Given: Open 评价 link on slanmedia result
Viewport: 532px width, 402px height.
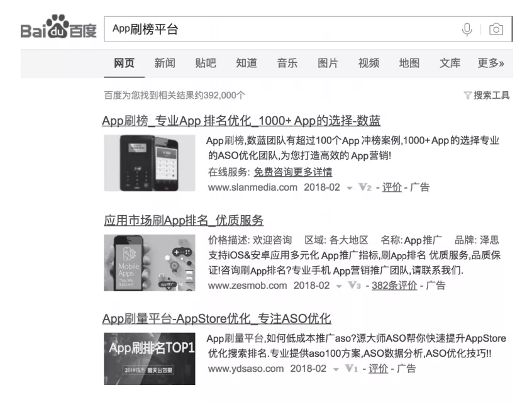Looking at the screenshot, I should tap(392, 187).
